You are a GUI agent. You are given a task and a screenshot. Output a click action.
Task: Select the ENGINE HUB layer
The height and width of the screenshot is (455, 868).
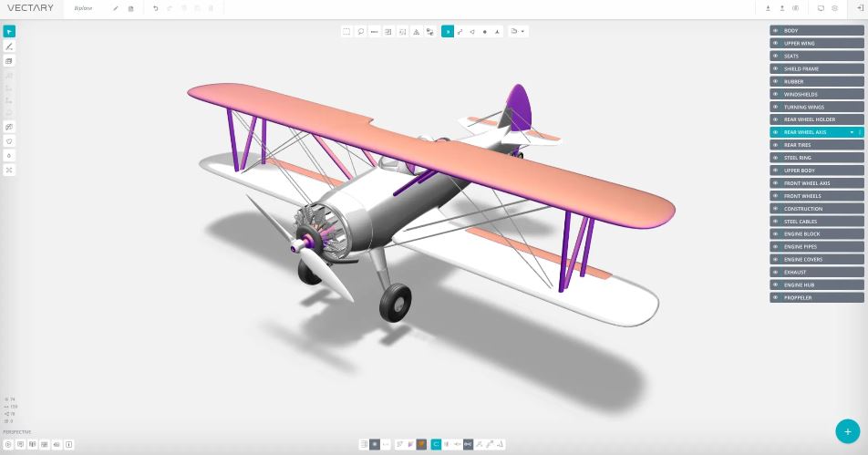(817, 285)
